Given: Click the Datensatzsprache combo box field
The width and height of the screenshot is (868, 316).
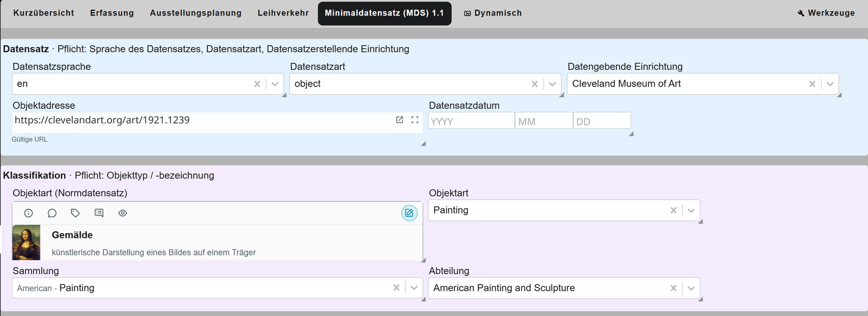Looking at the screenshot, I should click(x=148, y=84).
